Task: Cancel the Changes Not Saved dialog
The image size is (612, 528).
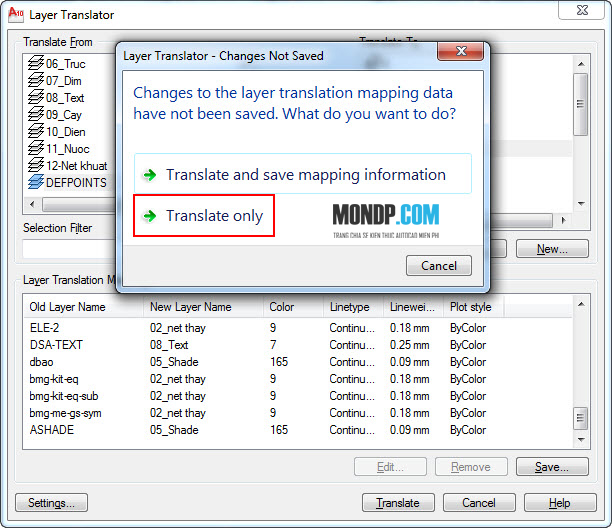Action: coord(439,266)
